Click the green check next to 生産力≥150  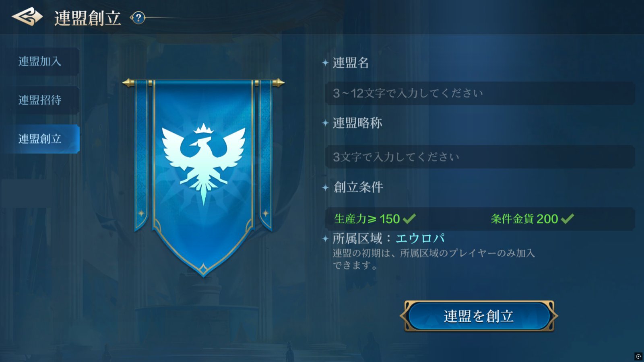(x=409, y=219)
